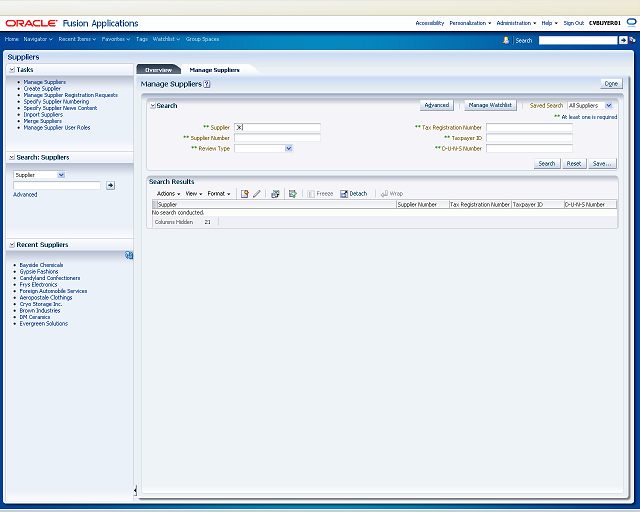Collapse the Tasks panel
The height and width of the screenshot is (512, 640).
point(12,70)
